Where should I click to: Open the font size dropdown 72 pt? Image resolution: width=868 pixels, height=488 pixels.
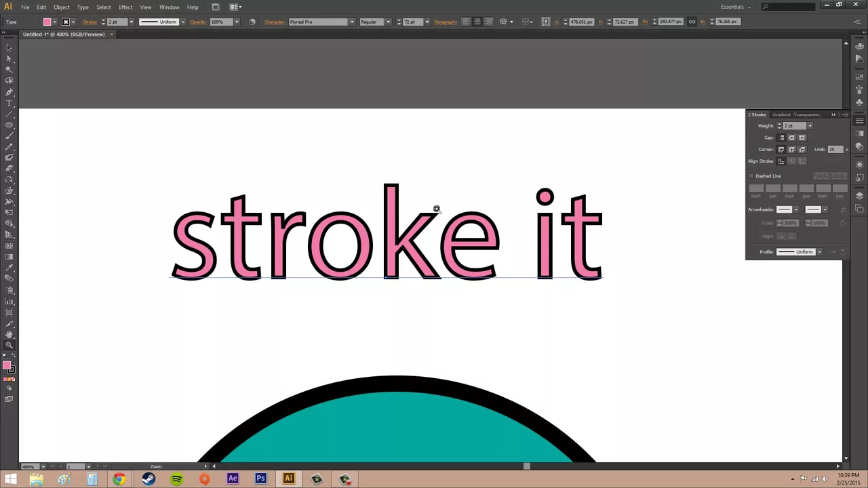427,22
